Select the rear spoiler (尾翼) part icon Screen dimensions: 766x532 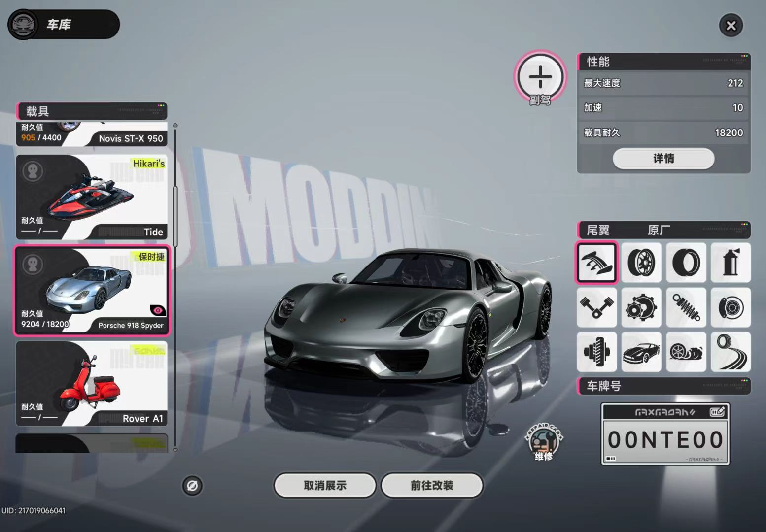[596, 263]
